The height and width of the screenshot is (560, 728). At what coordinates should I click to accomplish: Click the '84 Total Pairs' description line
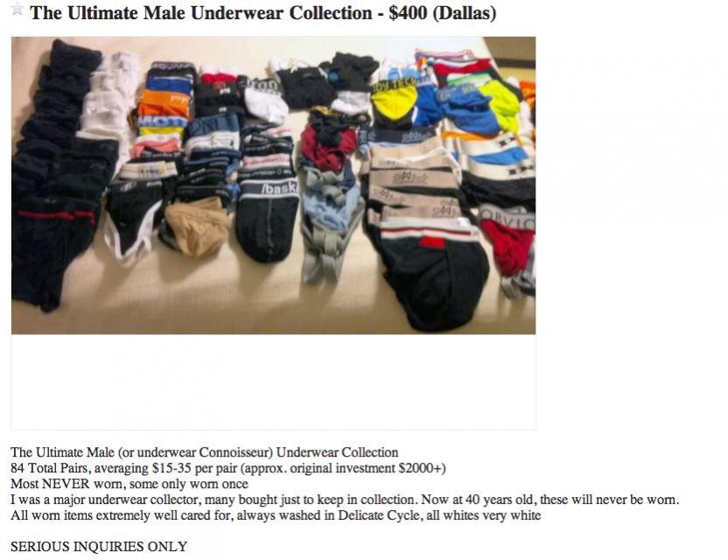pos(228,468)
